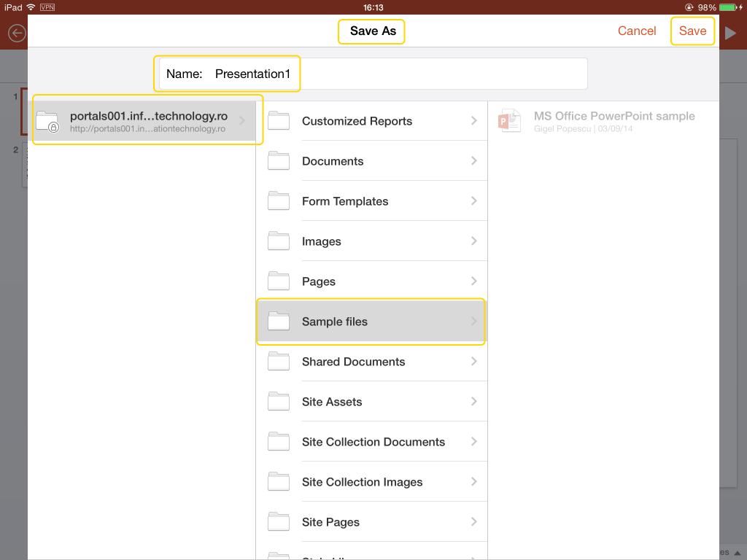Click the Site Assets folder icon

279,402
